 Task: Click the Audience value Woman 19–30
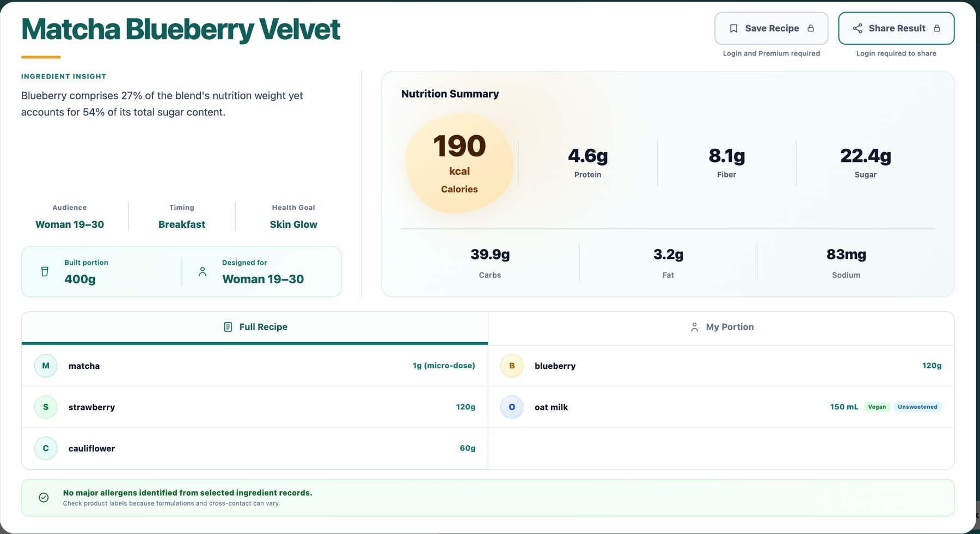click(70, 224)
